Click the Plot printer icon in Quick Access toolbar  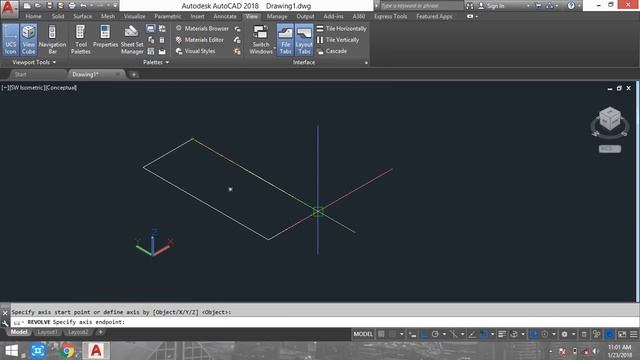click(x=72, y=6)
